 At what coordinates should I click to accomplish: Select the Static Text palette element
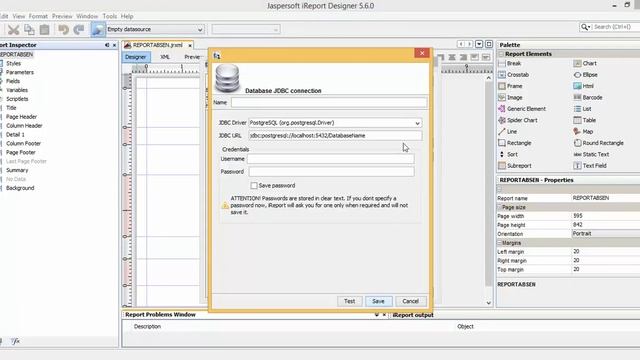pyautogui.click(x=591, y=154)
